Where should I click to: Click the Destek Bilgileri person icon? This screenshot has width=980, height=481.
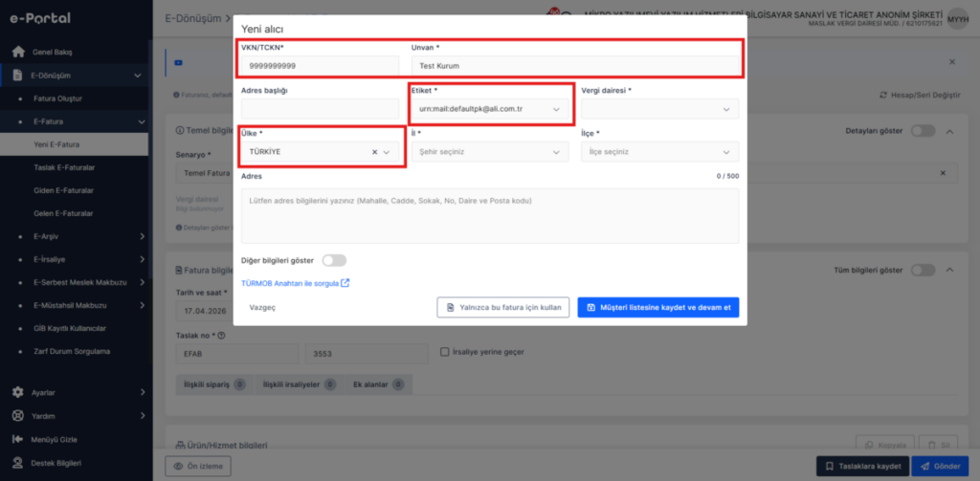[x=18, y=463]
